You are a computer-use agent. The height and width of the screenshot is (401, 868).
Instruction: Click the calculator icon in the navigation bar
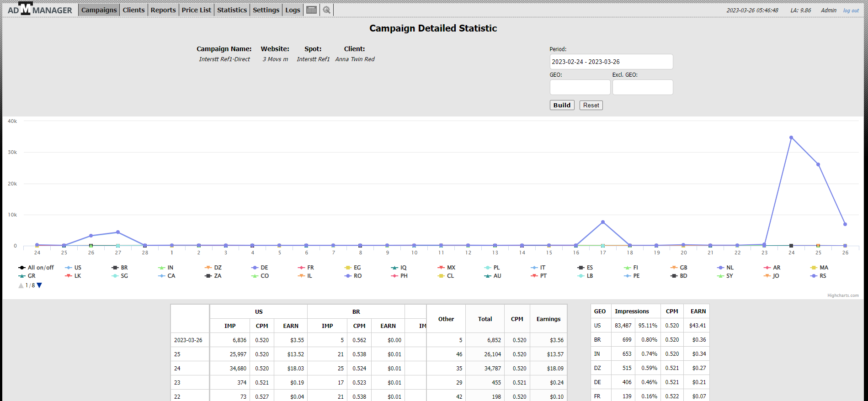coord(311,10)
